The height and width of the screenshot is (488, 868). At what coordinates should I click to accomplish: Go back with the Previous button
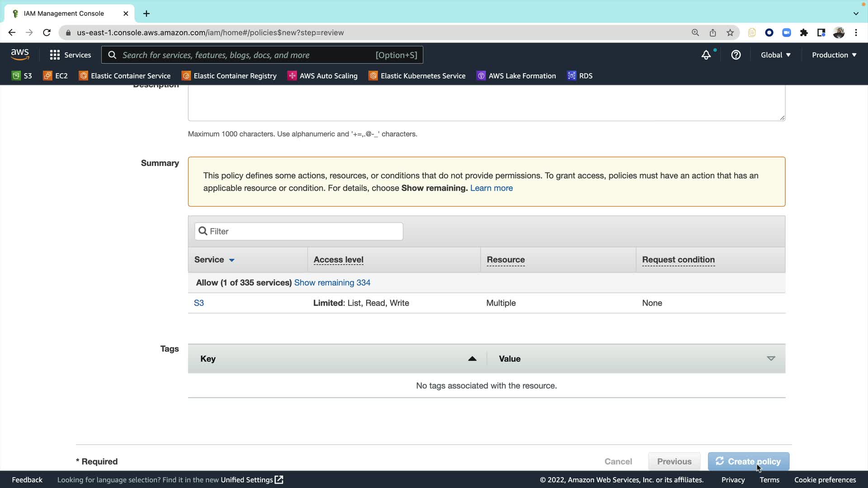[674, 461]
